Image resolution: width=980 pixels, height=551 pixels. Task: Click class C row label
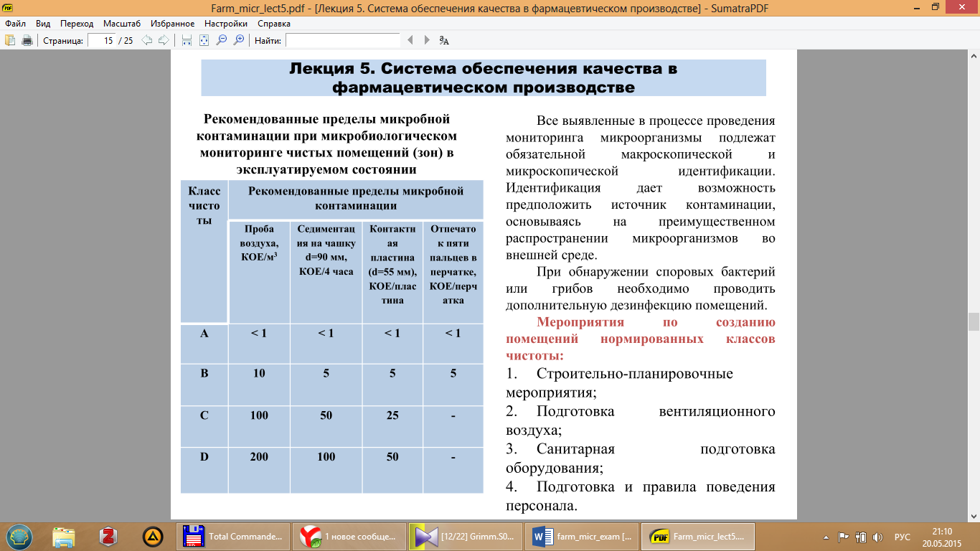pyautogui.click(x=204, y=415)
